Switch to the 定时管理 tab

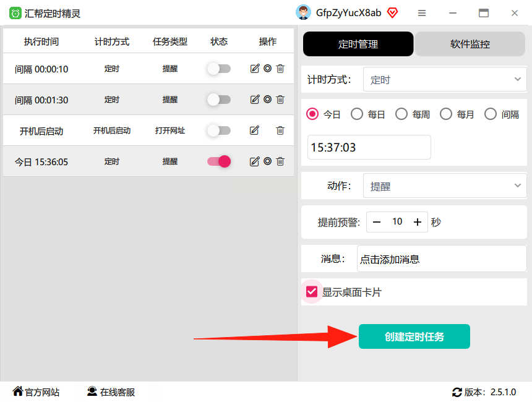point(358,44)
